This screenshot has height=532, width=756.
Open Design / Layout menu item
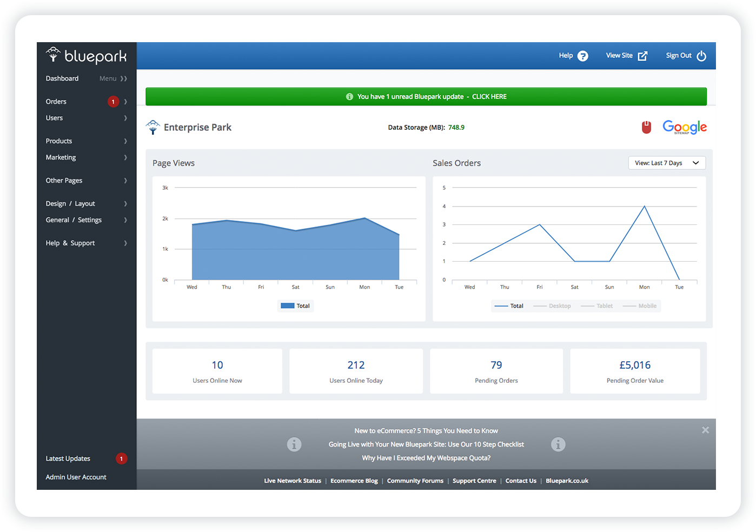tap(70, 204)
